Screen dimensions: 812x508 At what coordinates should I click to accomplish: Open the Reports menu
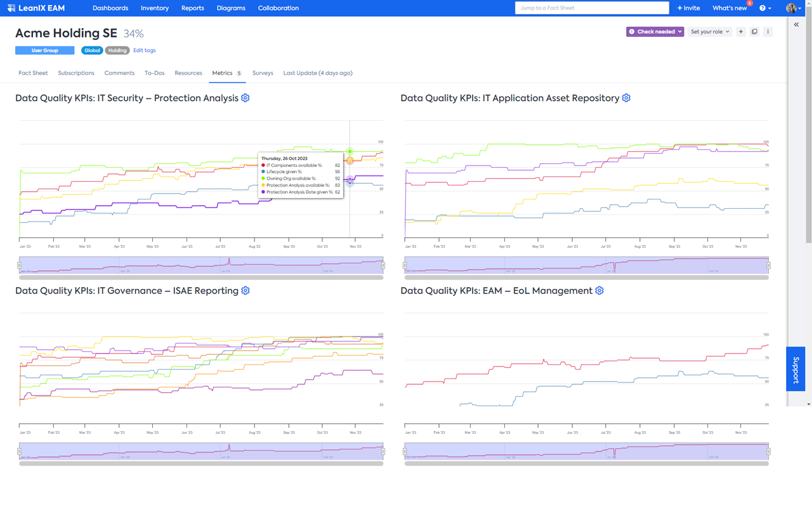point(193,8)
